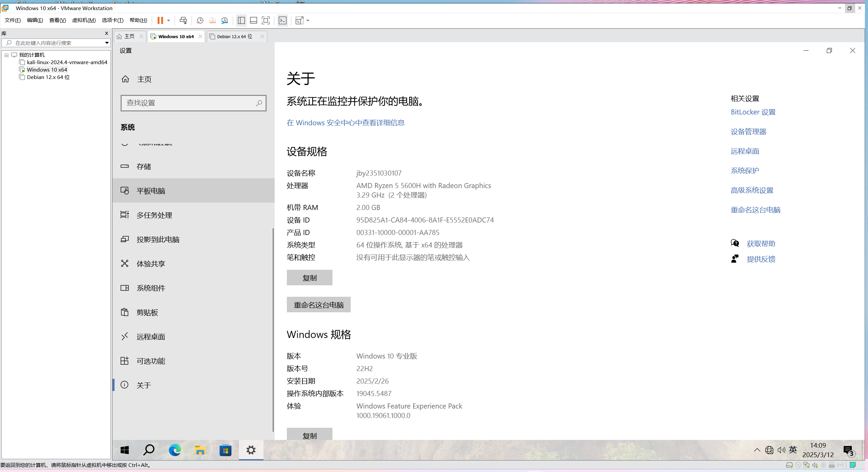
Task: Show hidden tray icons chevron
Action: [x=757, y=450]
